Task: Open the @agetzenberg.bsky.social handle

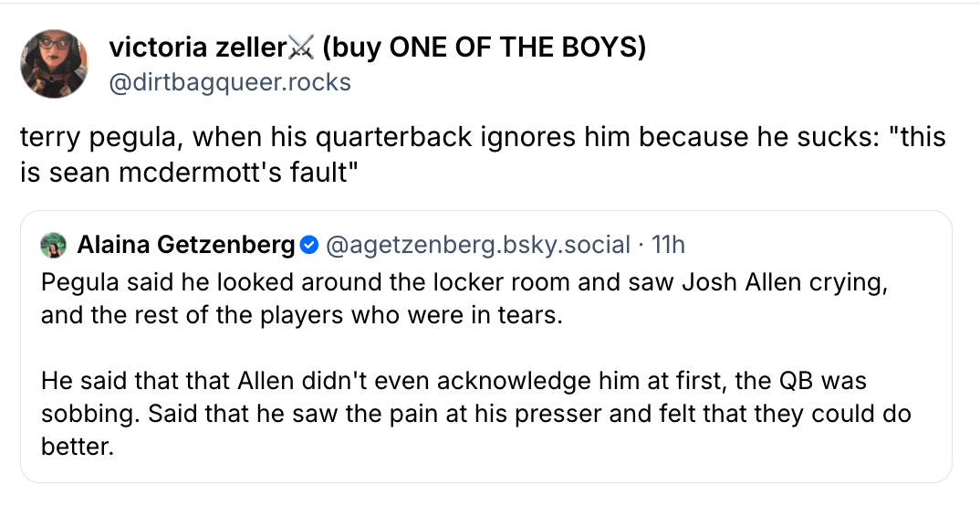Action: 477,245
